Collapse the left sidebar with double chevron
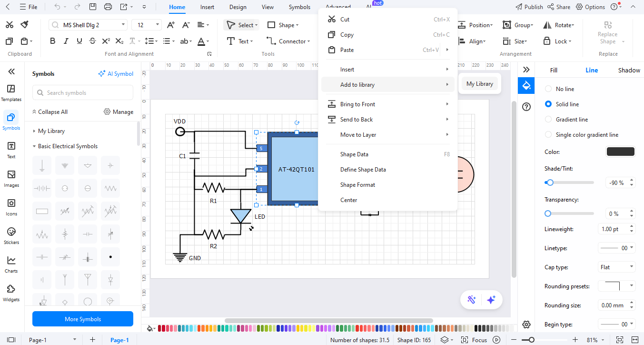This screenshot has height=345, width=644. pos(11,71)
